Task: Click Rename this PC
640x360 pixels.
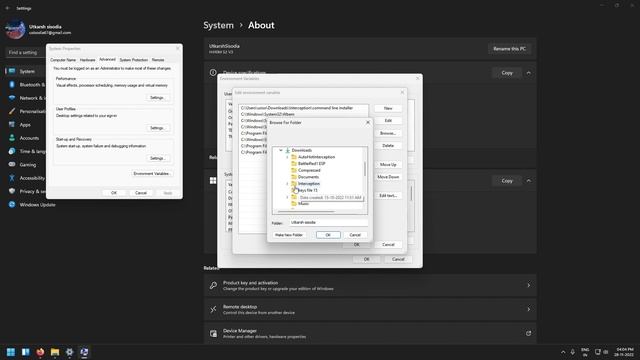Action: [509, 49]
